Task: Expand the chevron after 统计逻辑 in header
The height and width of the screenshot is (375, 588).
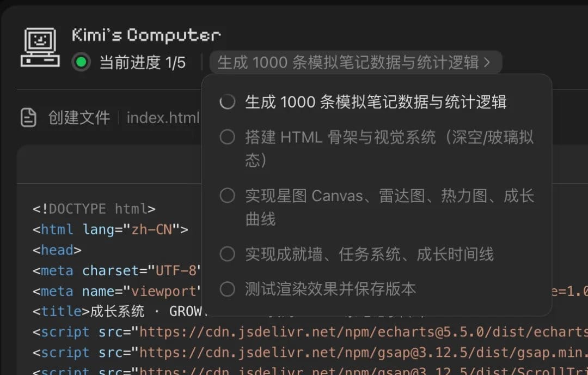Action: [x=487, y=62]
